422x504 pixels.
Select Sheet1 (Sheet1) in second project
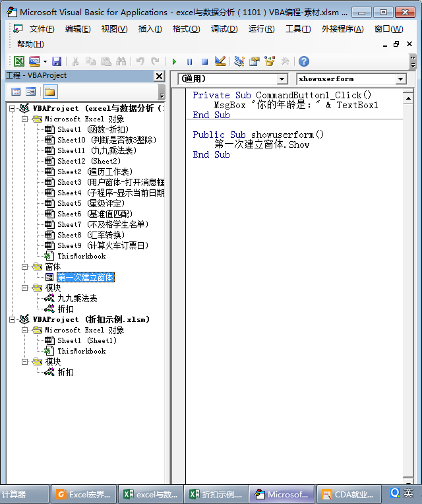click(x=87, y=340)
